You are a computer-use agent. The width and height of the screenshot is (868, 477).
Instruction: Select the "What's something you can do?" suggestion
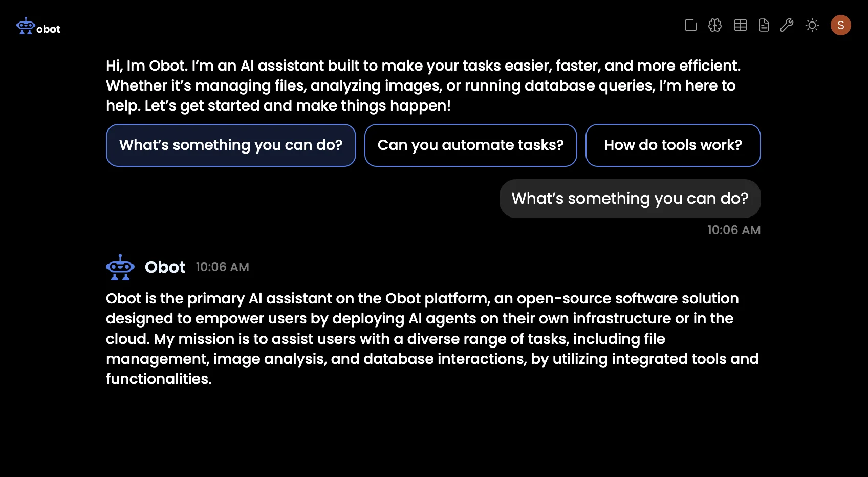(231, 145)
